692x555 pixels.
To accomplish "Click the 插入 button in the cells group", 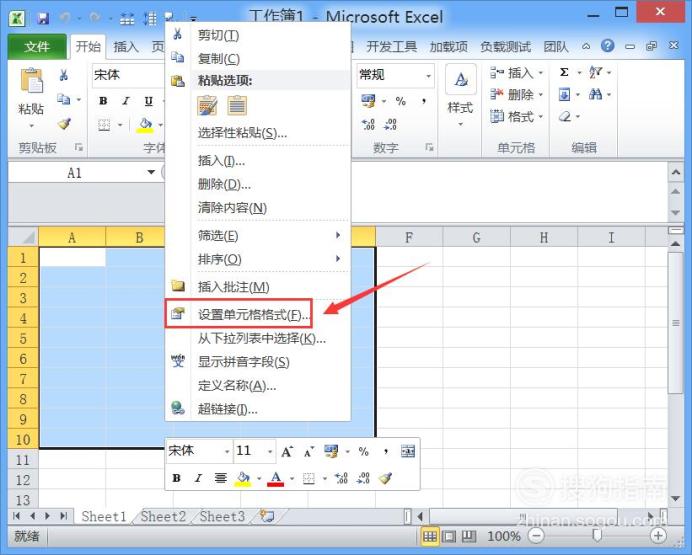I will [x=516, y=72].
